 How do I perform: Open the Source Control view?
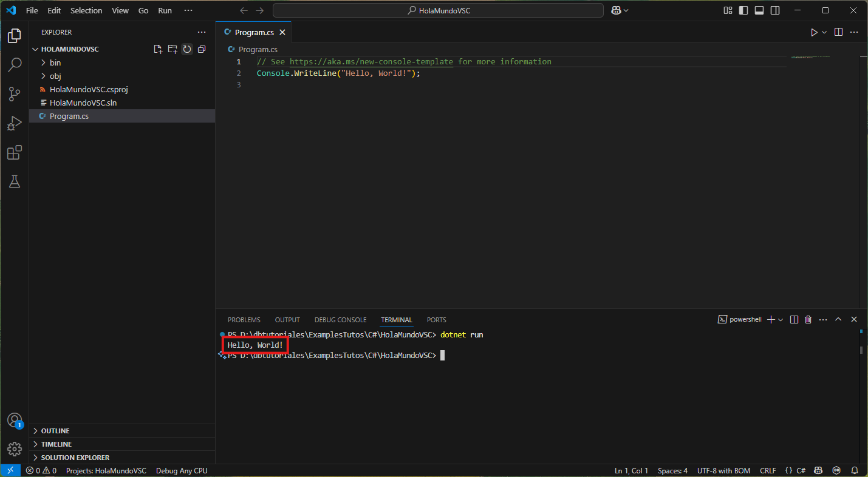pos(15,94)
